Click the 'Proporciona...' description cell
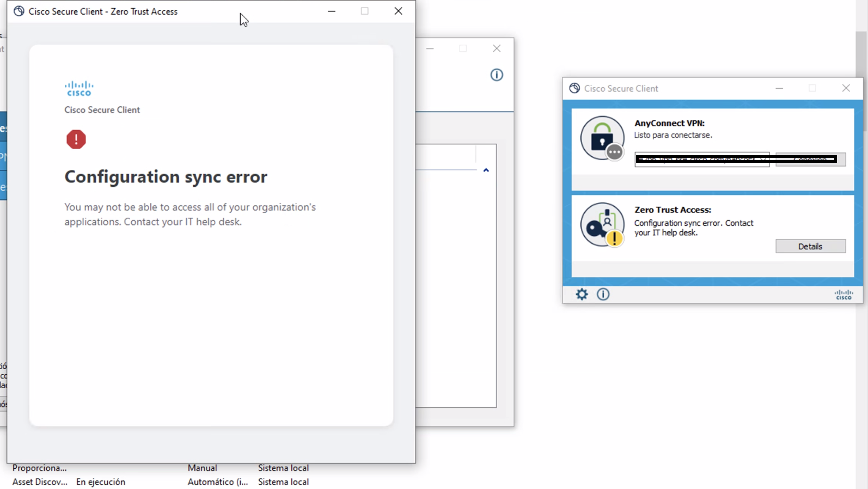The width and height of the screenshot is (868, 489). [x=39, y=468]
